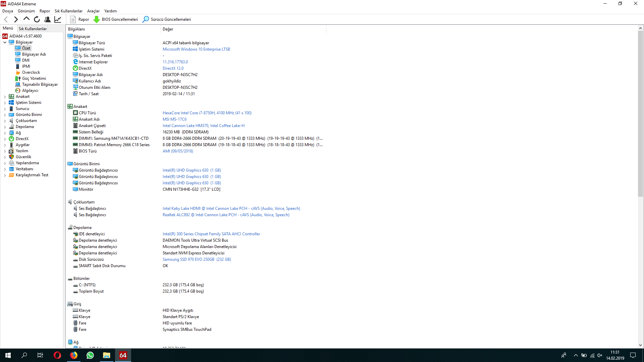
Task: Refresh the page with the refresh icon
Action: click(x=37, y=19)
